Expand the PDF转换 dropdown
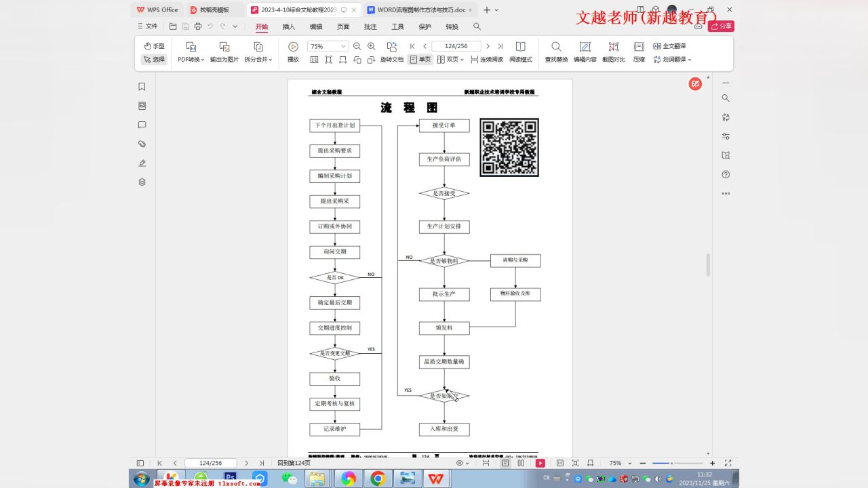 (202, 60)
